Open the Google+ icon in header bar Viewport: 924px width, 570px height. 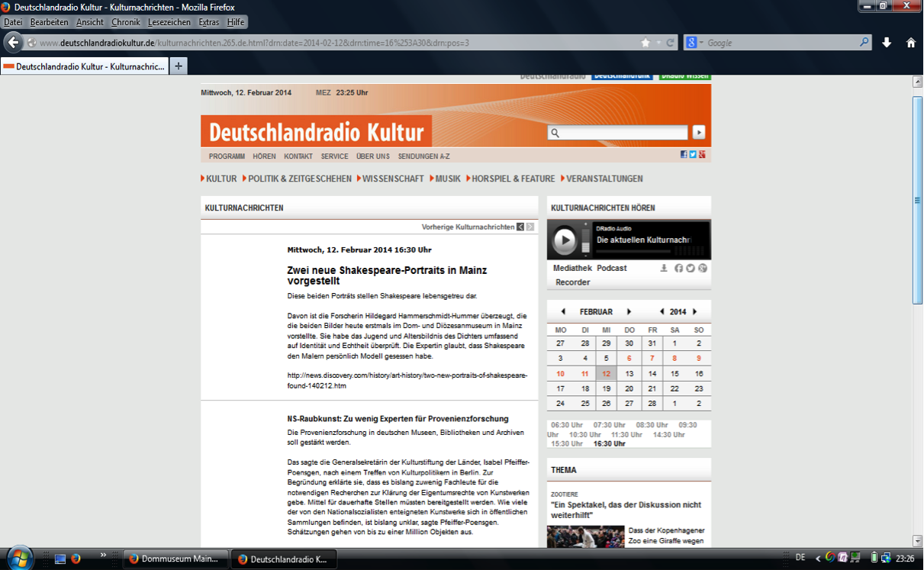(x=702, y=155)
